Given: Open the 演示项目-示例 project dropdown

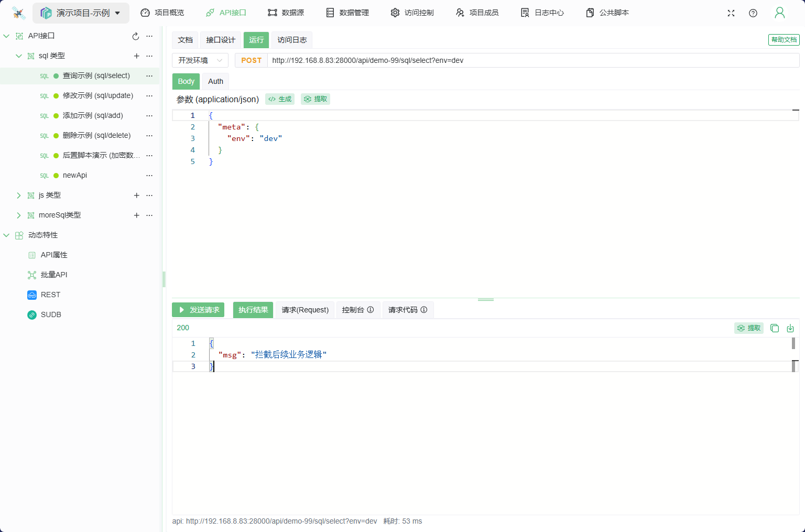Looking at the screenshot, I should pos(81,13).
